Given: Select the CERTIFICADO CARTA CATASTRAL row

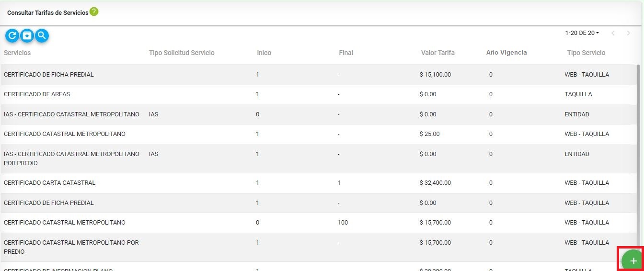Looking at the screenshot, I should click(x=318, y=183).
